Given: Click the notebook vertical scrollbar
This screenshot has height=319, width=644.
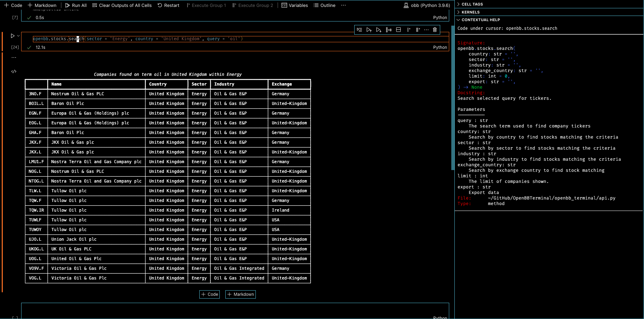Looking at the screenshot, I should click(x=453, y=98).
